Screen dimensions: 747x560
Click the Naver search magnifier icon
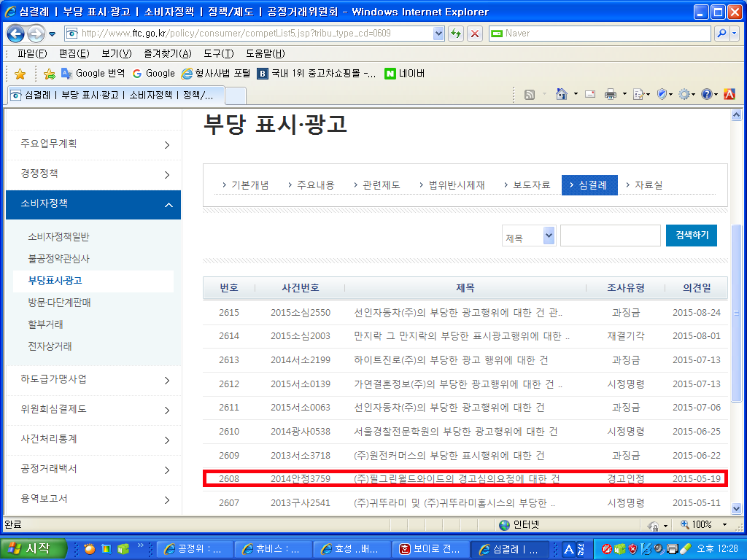click(x=721, y=34)
